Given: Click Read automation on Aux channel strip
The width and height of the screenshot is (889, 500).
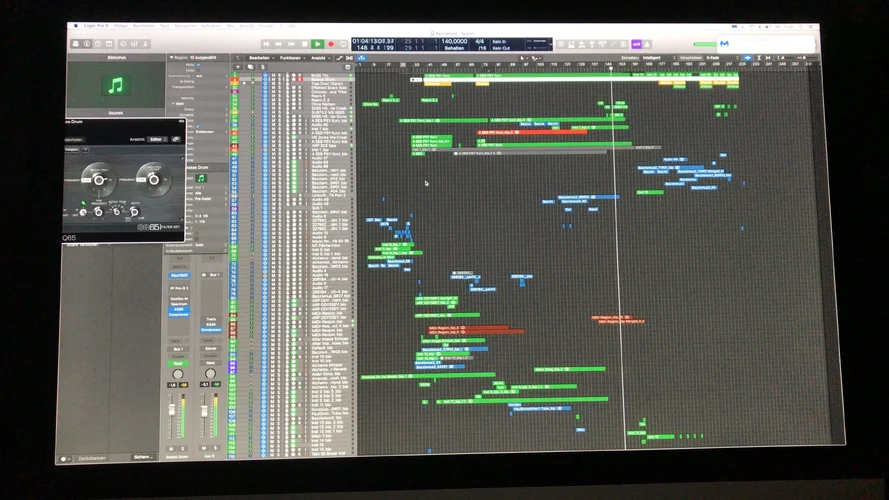Looking at the screenshot, I should (x=210, y=363).
